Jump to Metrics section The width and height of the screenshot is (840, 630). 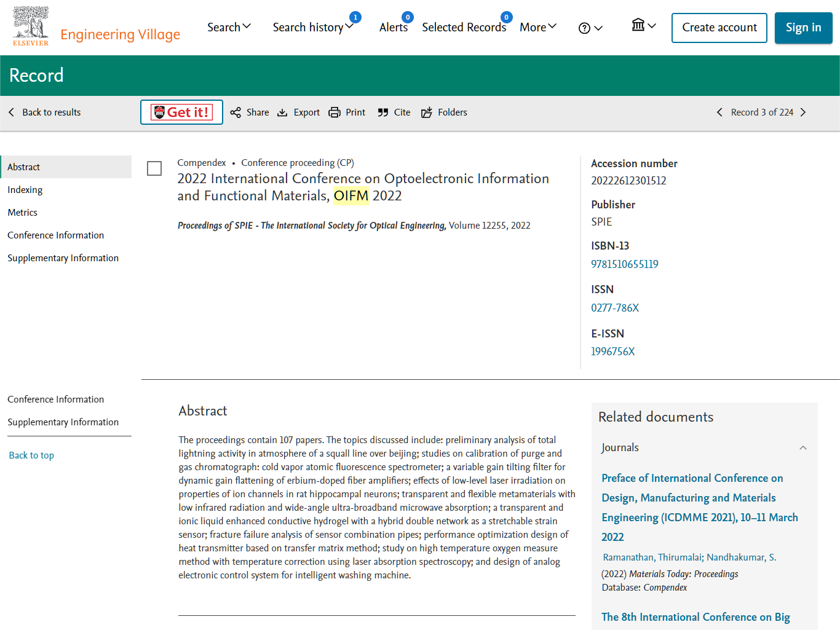click(x=23, y=213)
